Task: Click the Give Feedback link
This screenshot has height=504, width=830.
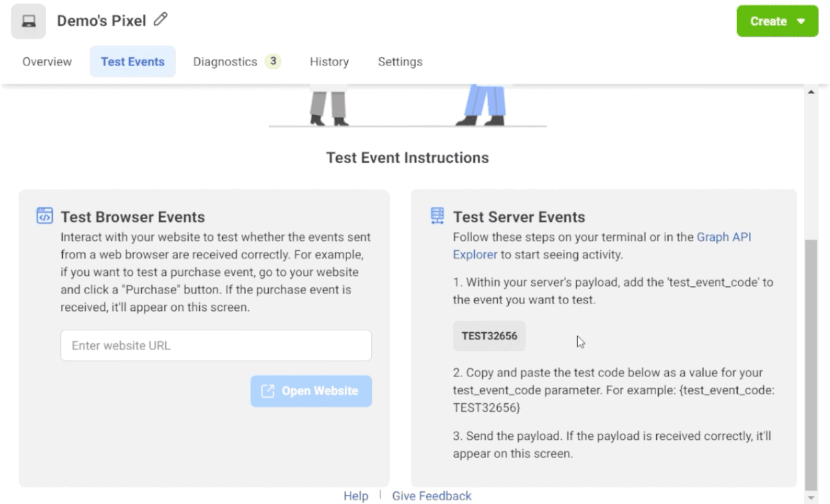Action: [x=431, y=495]
